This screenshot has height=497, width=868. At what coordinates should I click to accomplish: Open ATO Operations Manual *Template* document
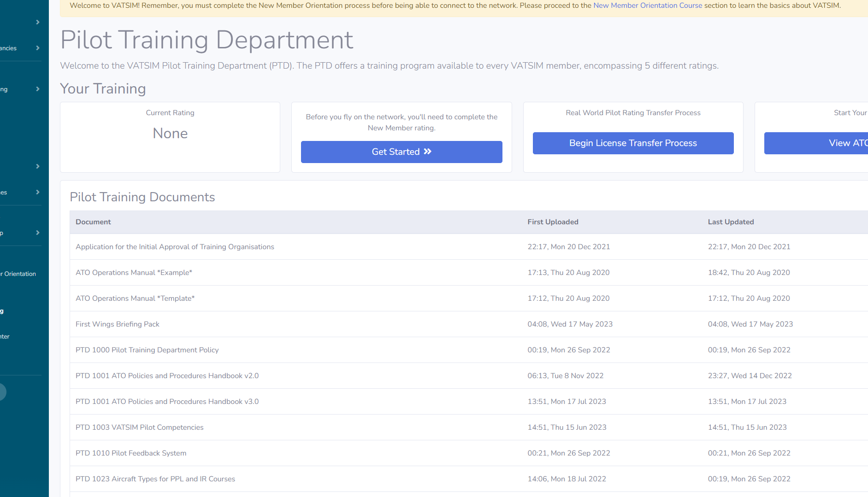click(x=135, y=298)
